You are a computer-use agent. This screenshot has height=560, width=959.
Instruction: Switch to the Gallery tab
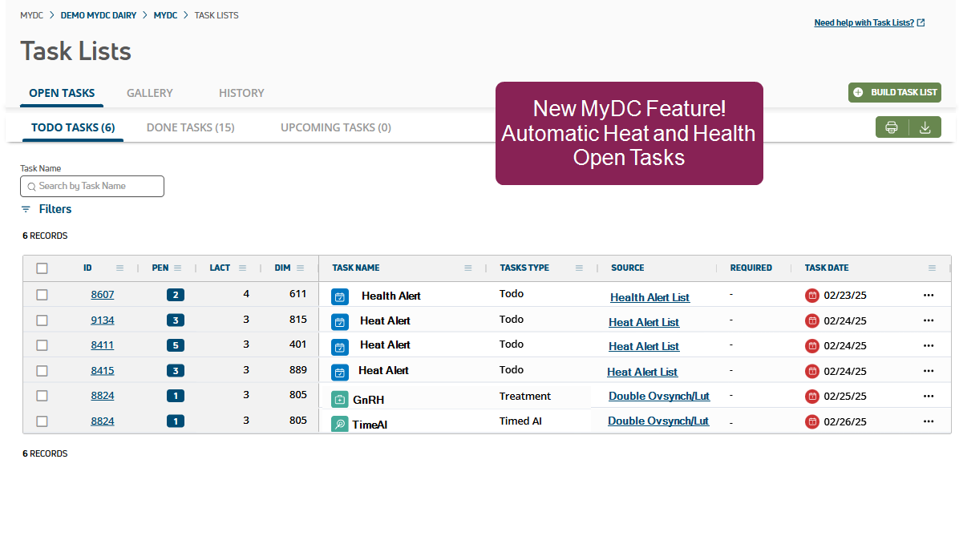coord(149,93)
